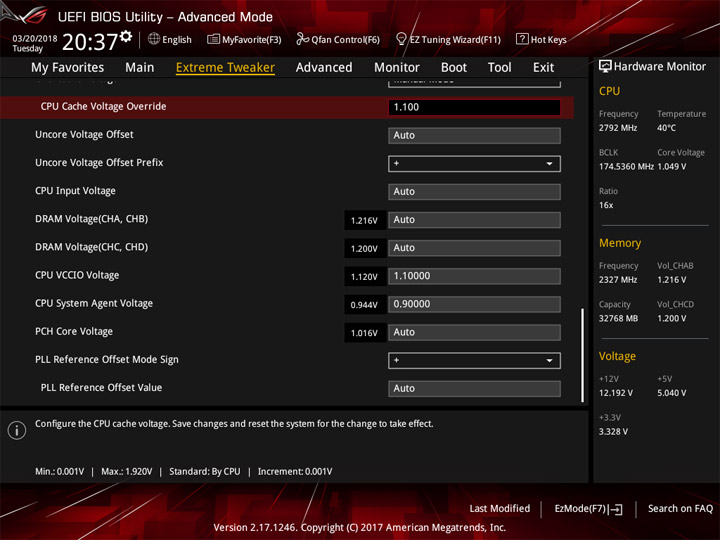Click DRAM Voltage(CHA, CHB) Auto field
Viewport: 720px width, 540px height.
pos(474,220)
